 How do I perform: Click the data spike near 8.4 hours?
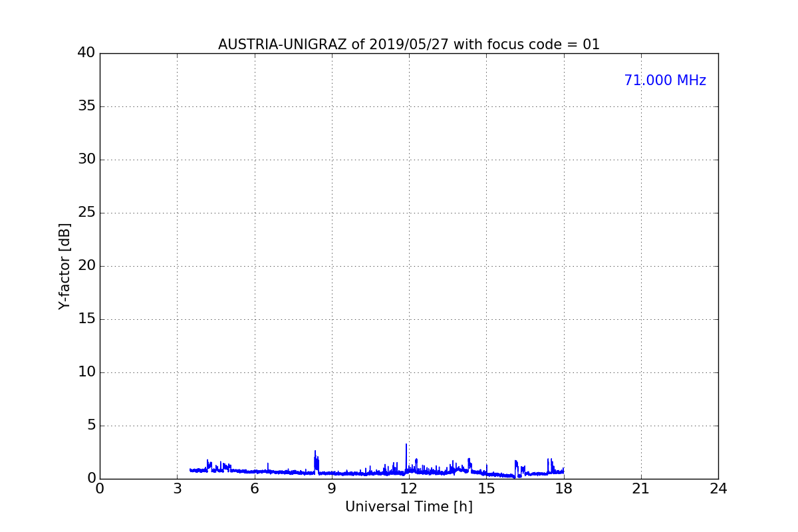316,461
